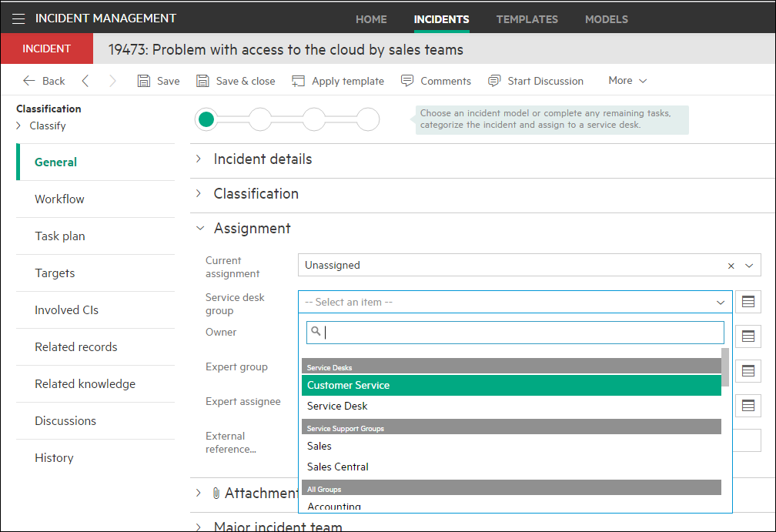Expand the Incident details section
Viewport: 776px width, 532px height.
pyautogui.click(x=199, y=159)
